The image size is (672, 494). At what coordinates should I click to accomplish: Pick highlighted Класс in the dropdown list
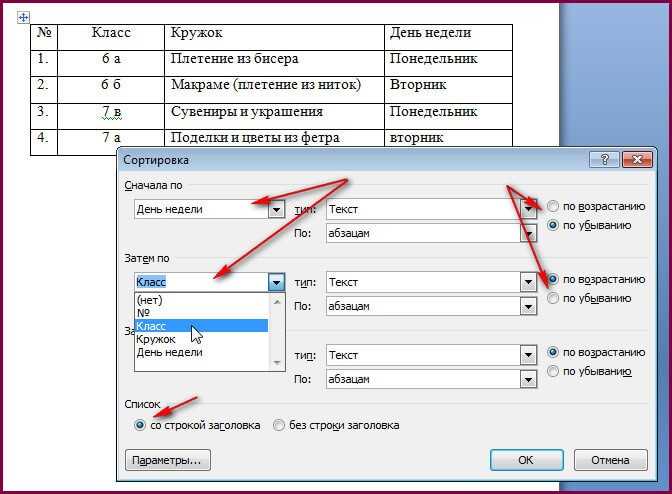tap(201, 326)
